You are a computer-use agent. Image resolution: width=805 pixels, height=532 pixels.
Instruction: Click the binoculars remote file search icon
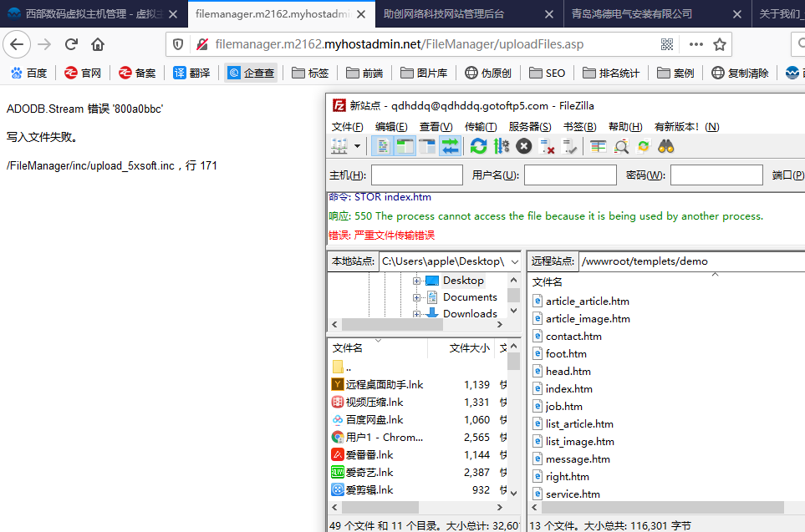click(x=666, y=147)
